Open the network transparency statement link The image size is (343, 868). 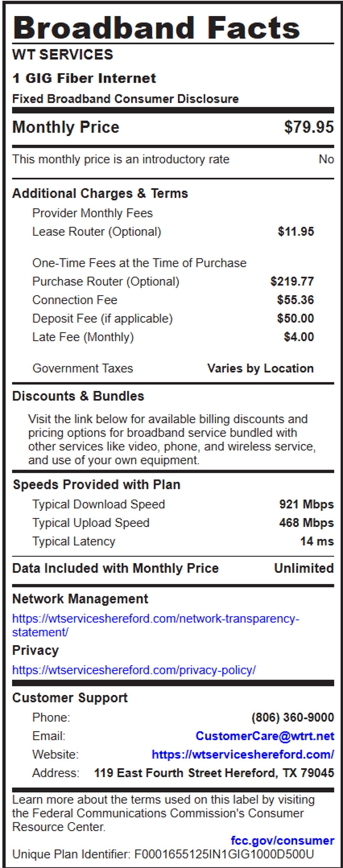tap(155, 619)
